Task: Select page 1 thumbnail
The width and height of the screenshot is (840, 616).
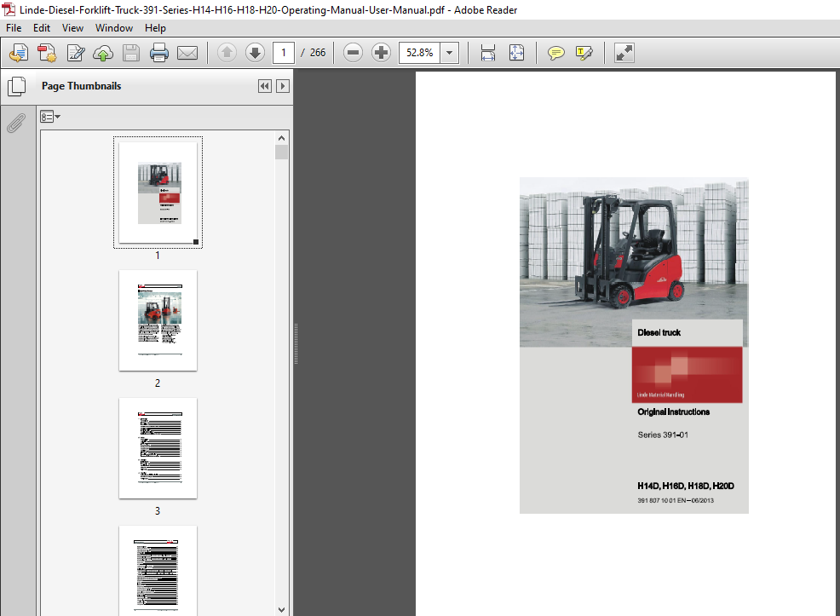Action: click(x=158, y=193)
